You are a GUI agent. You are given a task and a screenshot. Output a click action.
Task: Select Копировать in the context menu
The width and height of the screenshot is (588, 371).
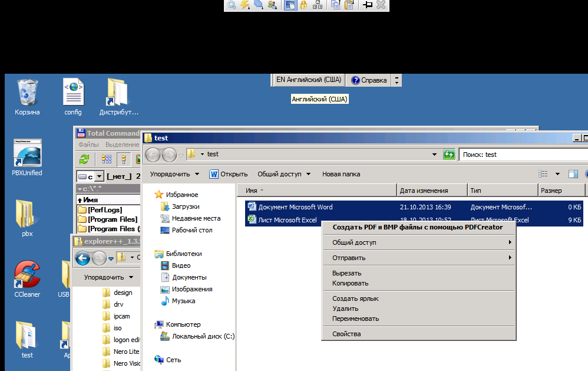click(x=350, y=283)
